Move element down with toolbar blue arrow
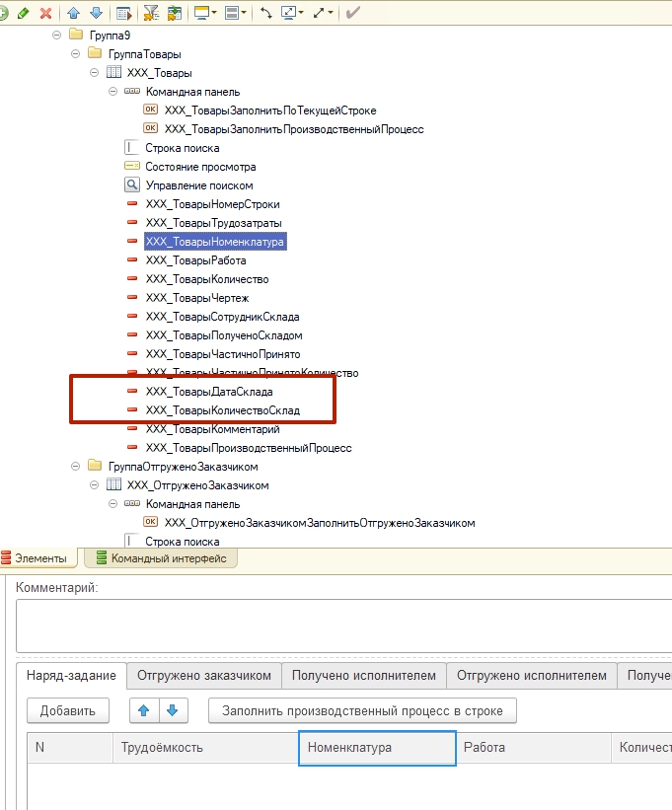This screenshot has width=672, height=810. pos(96,13)
